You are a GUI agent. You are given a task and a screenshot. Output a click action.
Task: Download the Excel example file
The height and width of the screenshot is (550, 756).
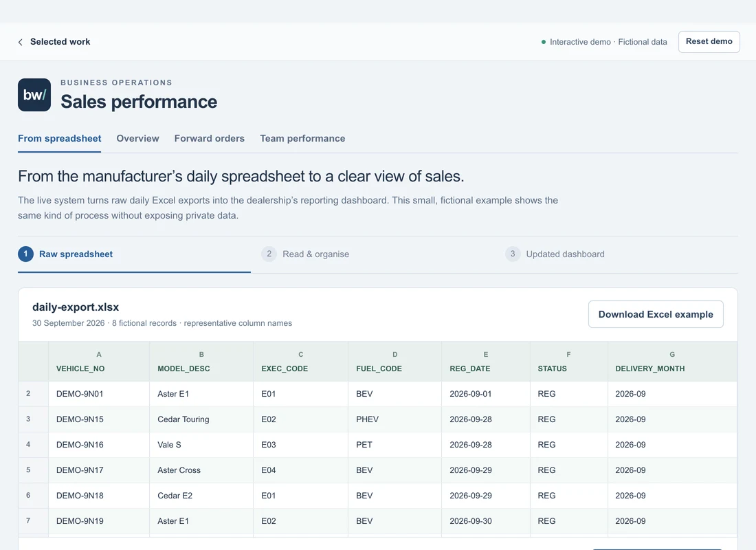655,314
